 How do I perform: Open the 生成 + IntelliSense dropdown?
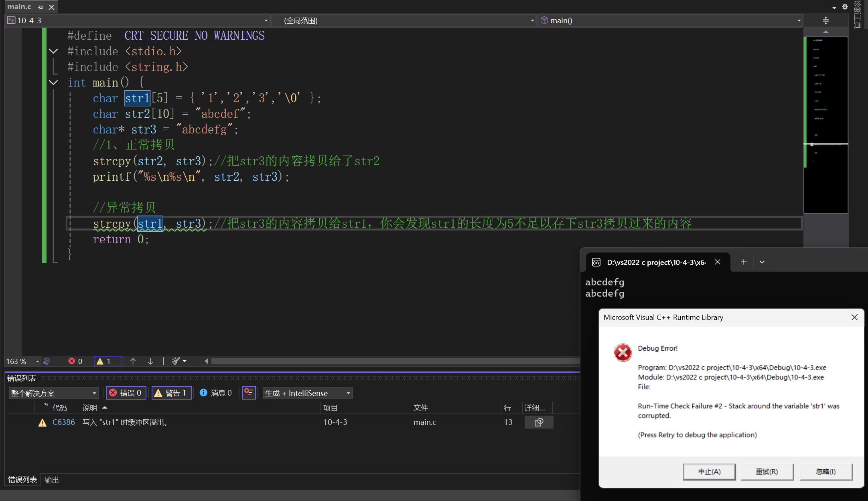tap(307, 393)
